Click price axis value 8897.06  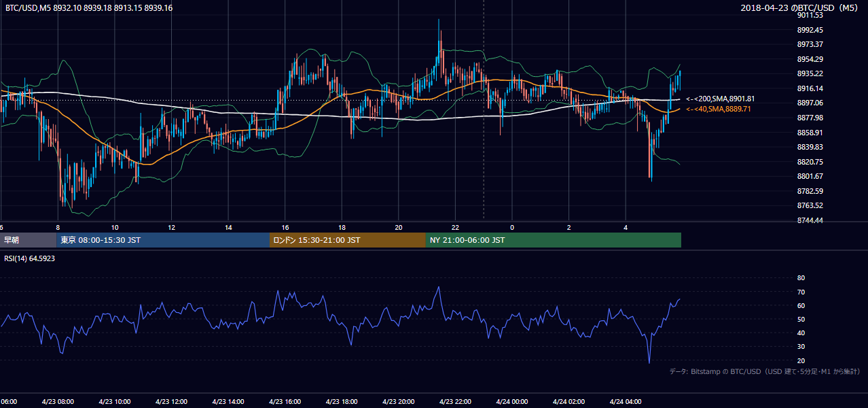tap(810, 103)
